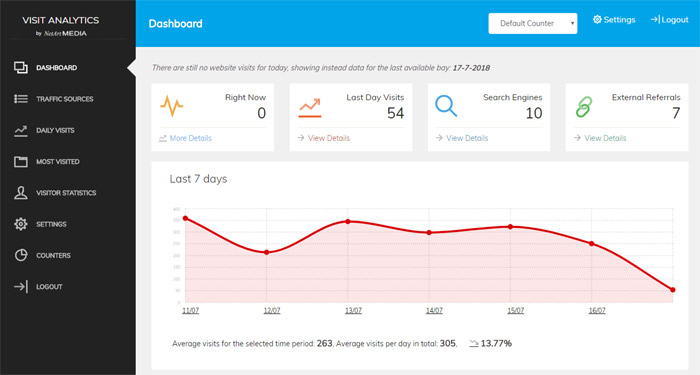Click the External Referrals chain link icon
The image size is (700, 375).
[x=584, y=107]
